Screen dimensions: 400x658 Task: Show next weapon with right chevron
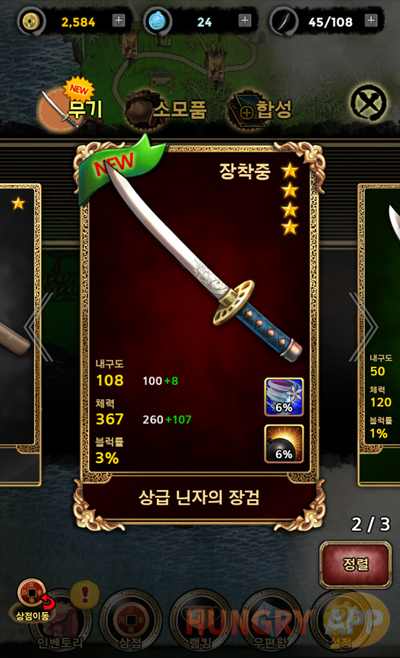click(363, 326)
